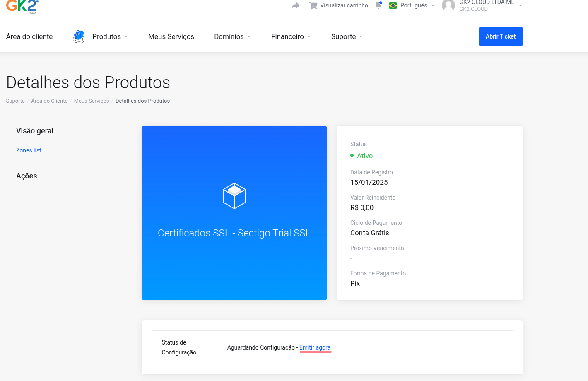Click the Pix payment method text
This screenshot has width=588, height=381.
355,283
